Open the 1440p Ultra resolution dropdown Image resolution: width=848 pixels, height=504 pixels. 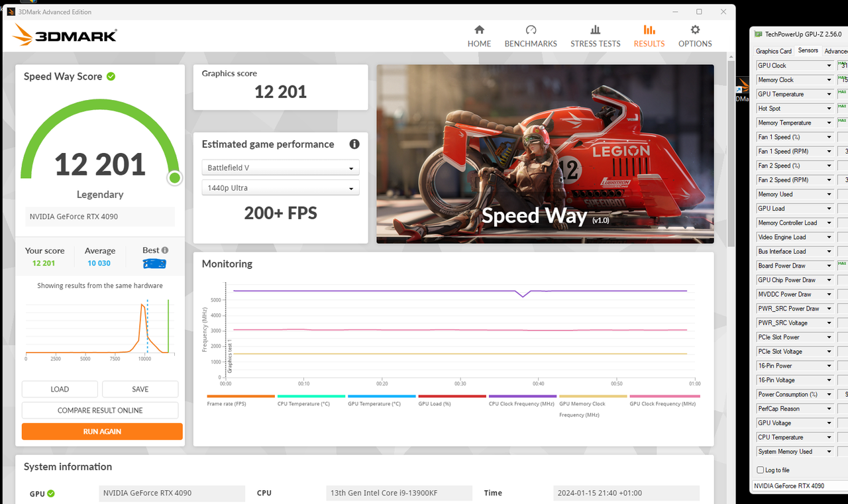[x=281, y=188]
